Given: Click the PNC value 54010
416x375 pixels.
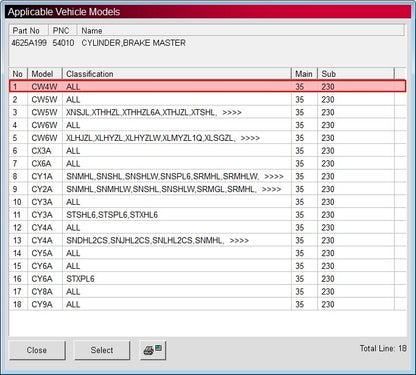Looking at the screenshot, I should pos(63,43).
